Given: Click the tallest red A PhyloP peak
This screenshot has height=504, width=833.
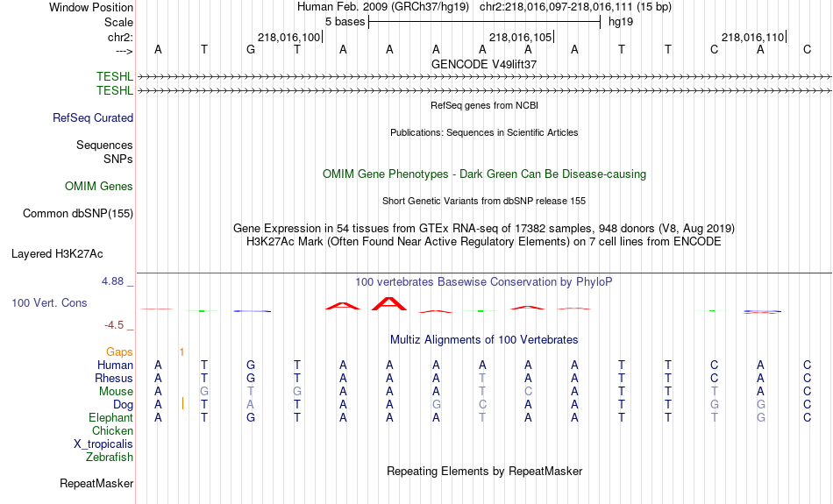Looking at the screenshot, I should 389,304.
